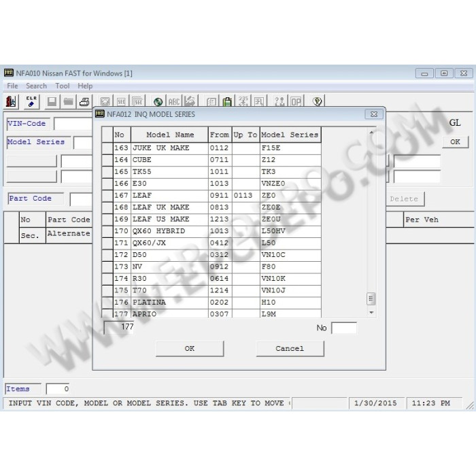Viewport: 476px width, 476px height.
Task: Click OK in the INQ MODEL SERIES dialog
Action: (x=190, y=348)
